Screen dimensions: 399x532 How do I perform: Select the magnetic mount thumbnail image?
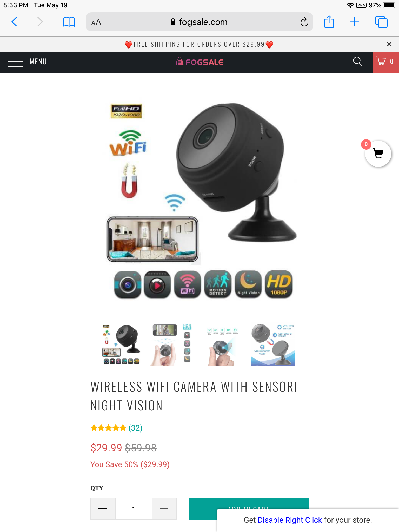273,345
